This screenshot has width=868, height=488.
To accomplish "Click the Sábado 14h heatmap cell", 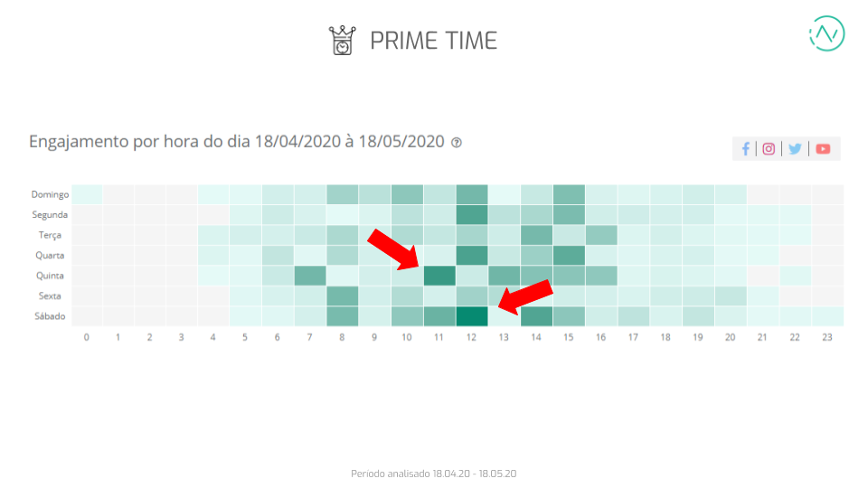I will click(x=536, y=316).
